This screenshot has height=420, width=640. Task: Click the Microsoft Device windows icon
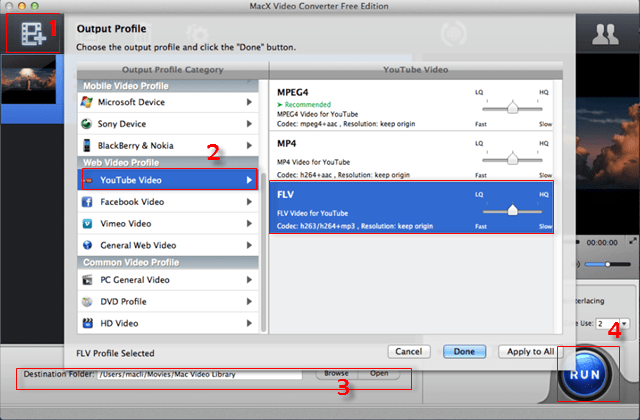click(x=87, y=102)
